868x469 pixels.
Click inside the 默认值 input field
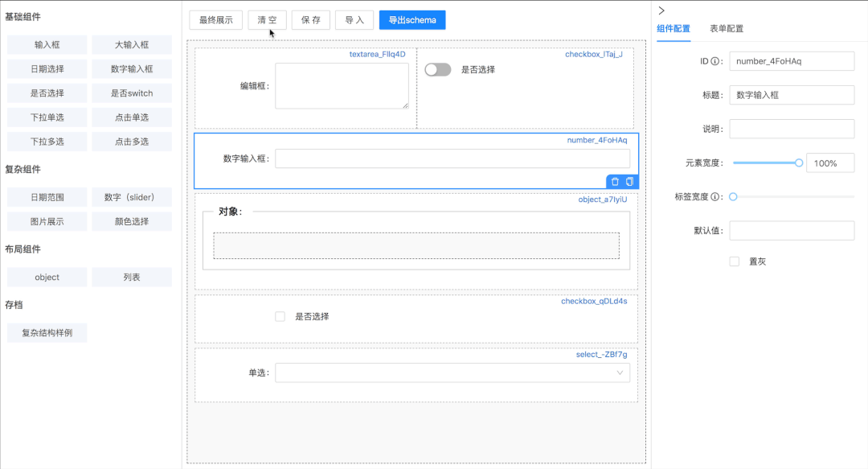pyautogui.click(x=792, y=230)
